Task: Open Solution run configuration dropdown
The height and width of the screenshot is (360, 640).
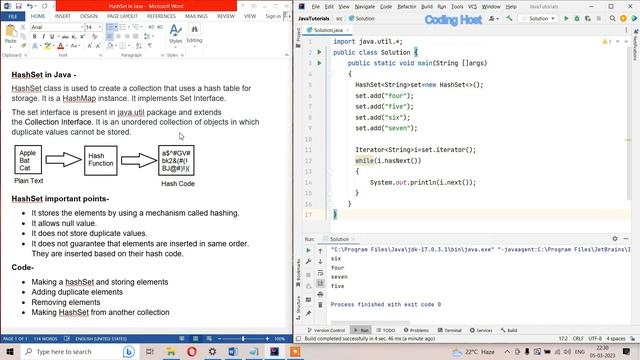Action: pyautogui.click(x=538, y=19)
